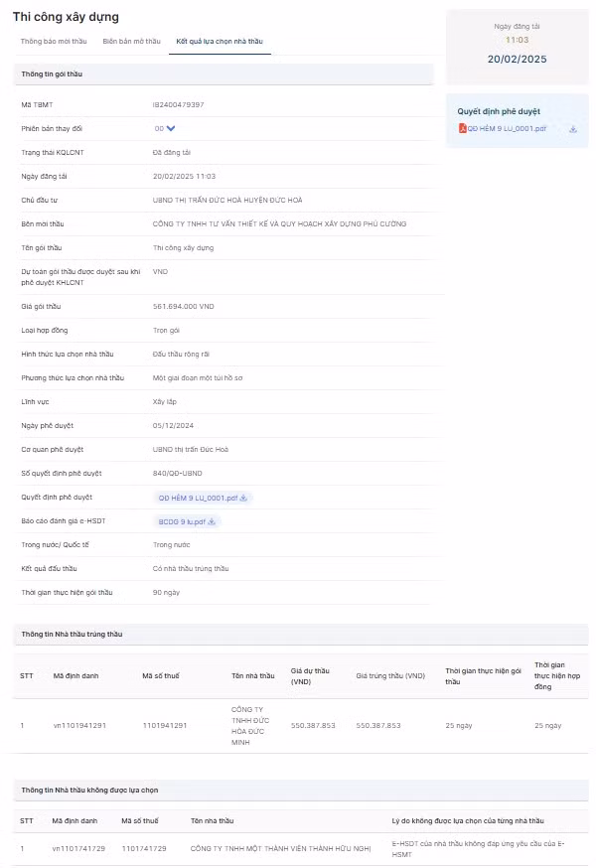The height and width of the screenshot is (868, 596).
Task: Open the Biên bản mở thầu tab
Action: [131, 42]
